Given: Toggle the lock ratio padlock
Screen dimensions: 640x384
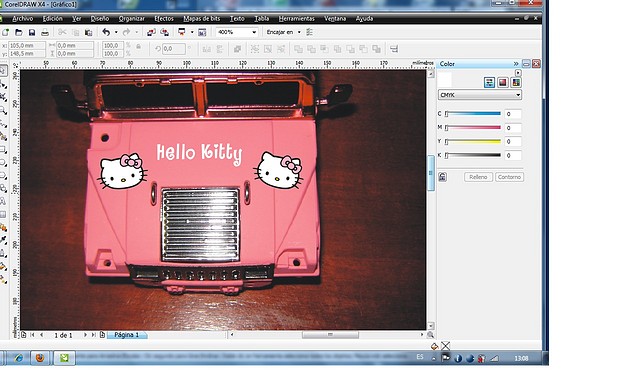Looking at the screenshot, I should coord(138,47).
